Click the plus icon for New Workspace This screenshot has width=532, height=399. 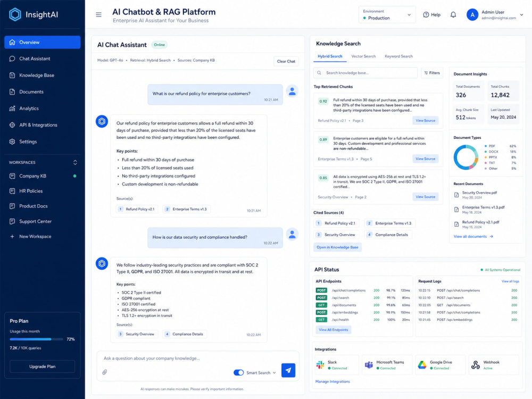click(12, 237)
